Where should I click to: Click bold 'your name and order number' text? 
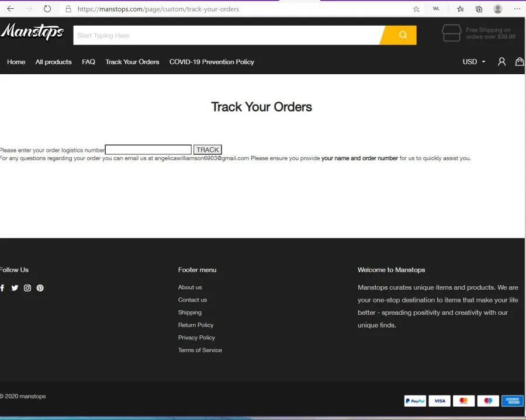[359, 158]
